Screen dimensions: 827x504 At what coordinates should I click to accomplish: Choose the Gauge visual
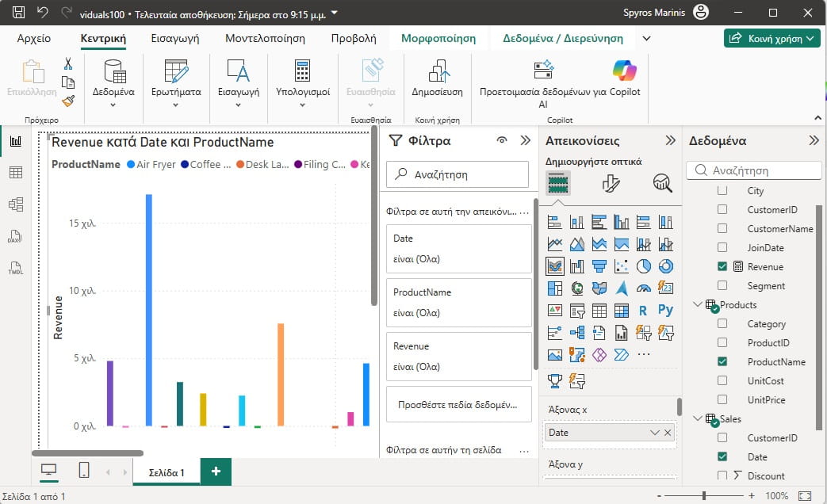point(644,288)
